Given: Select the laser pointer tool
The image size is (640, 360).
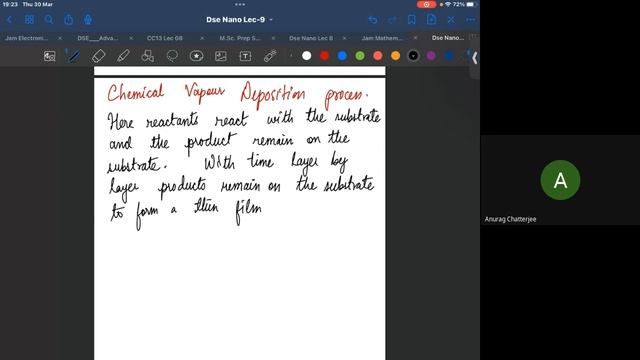Looking at the screenshot, I should tap(270, 56).
